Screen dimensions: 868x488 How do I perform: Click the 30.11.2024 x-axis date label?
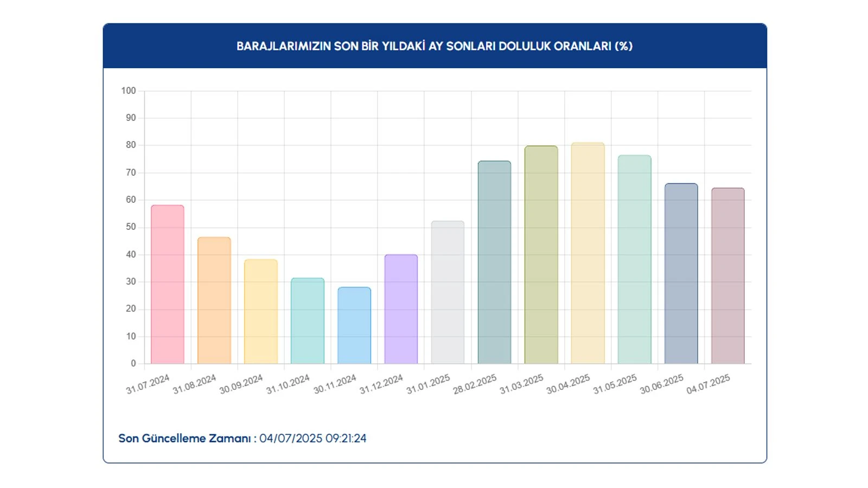coord(335,384)
